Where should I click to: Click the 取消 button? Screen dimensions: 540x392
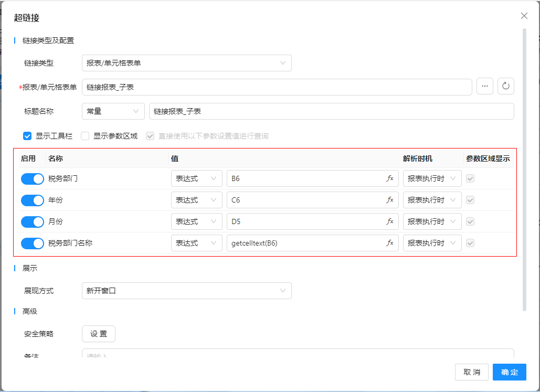(471, 372)
